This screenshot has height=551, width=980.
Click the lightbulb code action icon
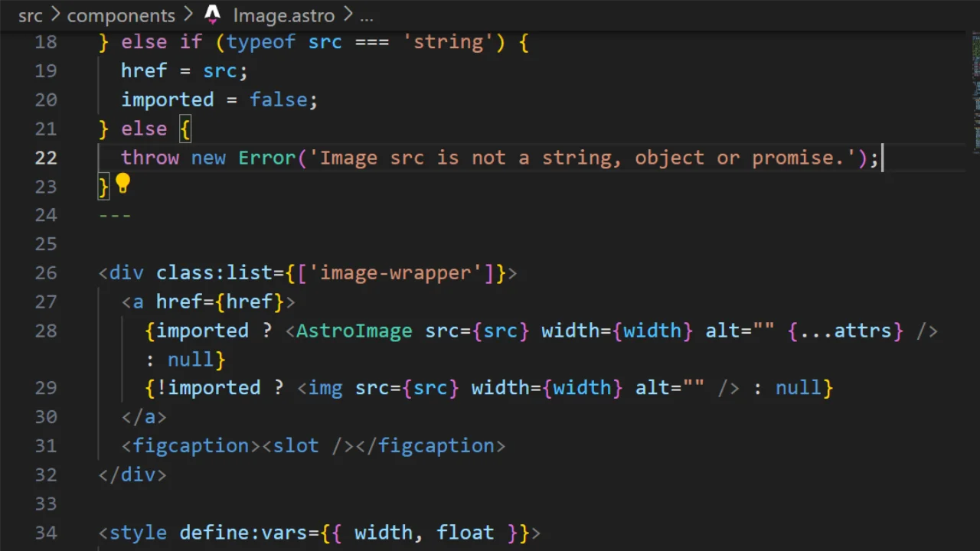coord(122,184)
